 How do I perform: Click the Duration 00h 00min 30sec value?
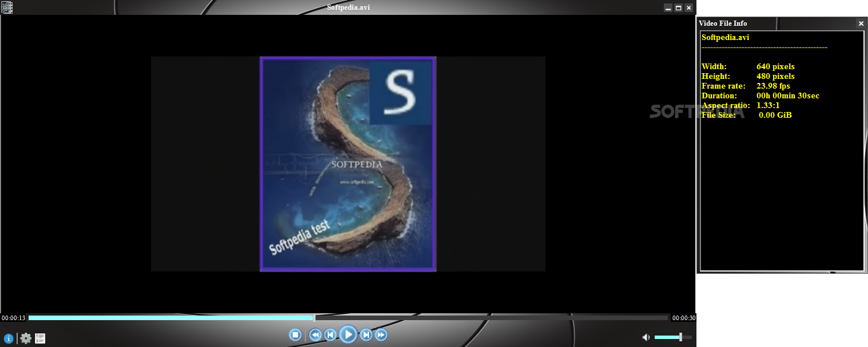coord(788,95)
